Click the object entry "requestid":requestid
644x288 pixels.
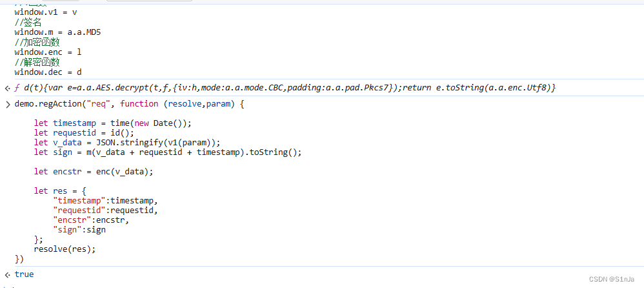tap(106, 211)
